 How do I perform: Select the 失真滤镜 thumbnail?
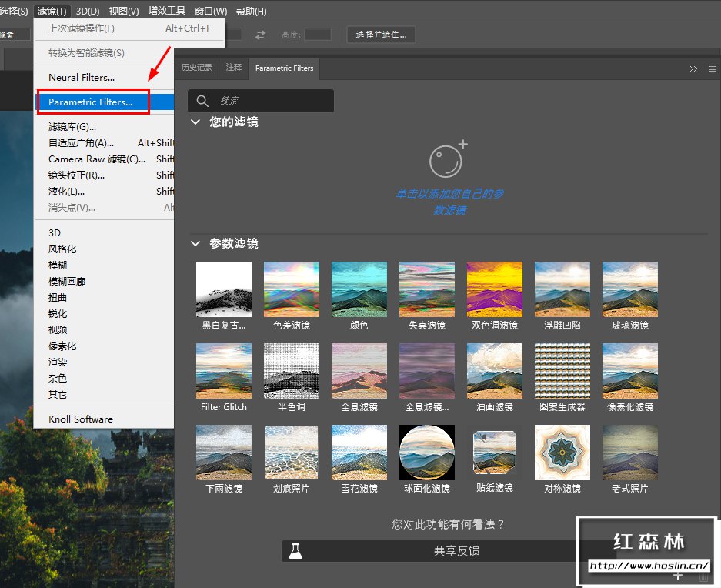click(427, 289)
